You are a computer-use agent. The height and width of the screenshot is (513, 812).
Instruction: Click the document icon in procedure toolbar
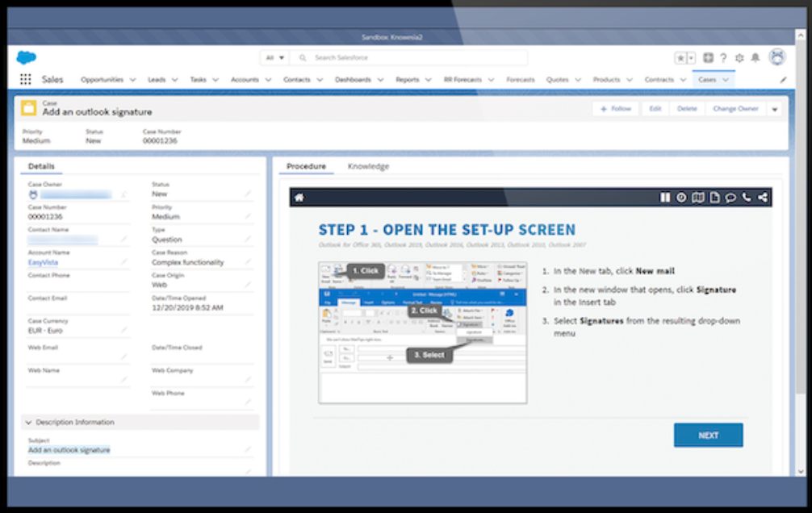pos(714,198)
